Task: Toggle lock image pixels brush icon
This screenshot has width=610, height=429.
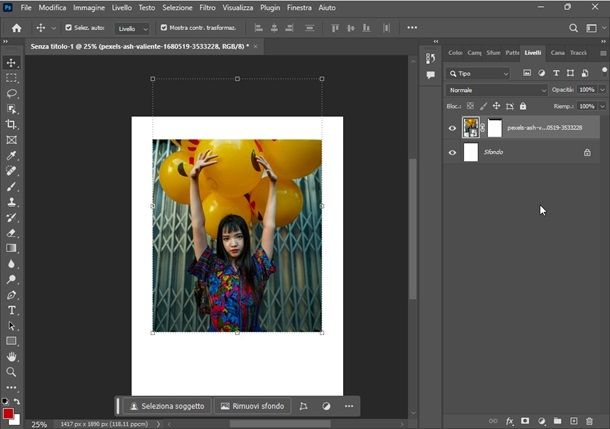Action: point(483,106)
